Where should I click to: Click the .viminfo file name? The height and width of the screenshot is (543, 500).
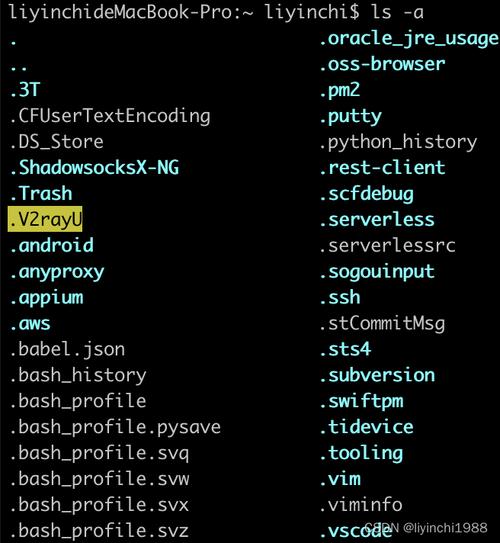(361, 505)
